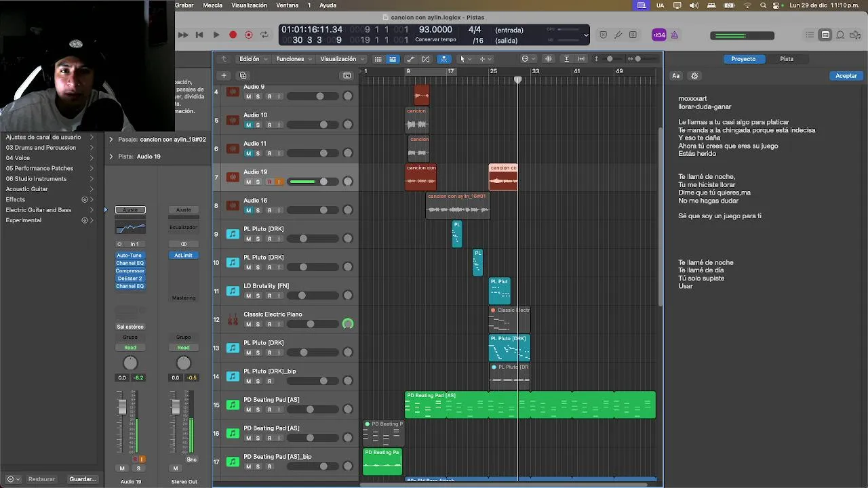The height and width of the screenshot is (488, 868).
Task: Mute the Audio 19 track
Action: (x=248, y=182)
